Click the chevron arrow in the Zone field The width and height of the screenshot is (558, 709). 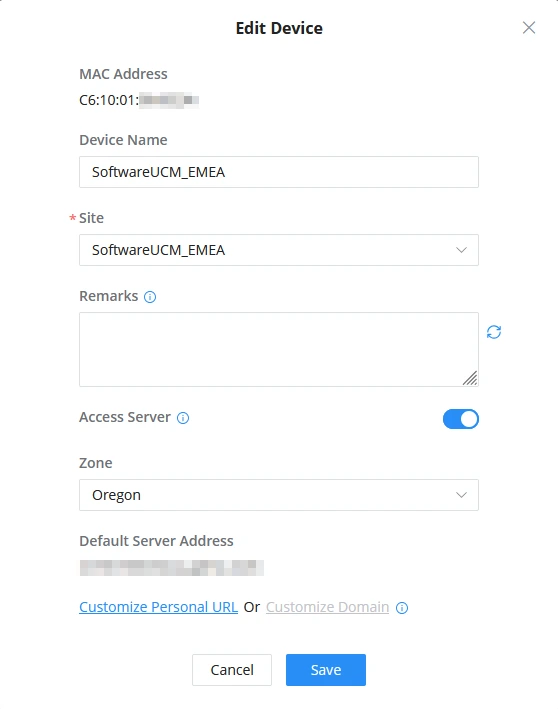(461, 495)
